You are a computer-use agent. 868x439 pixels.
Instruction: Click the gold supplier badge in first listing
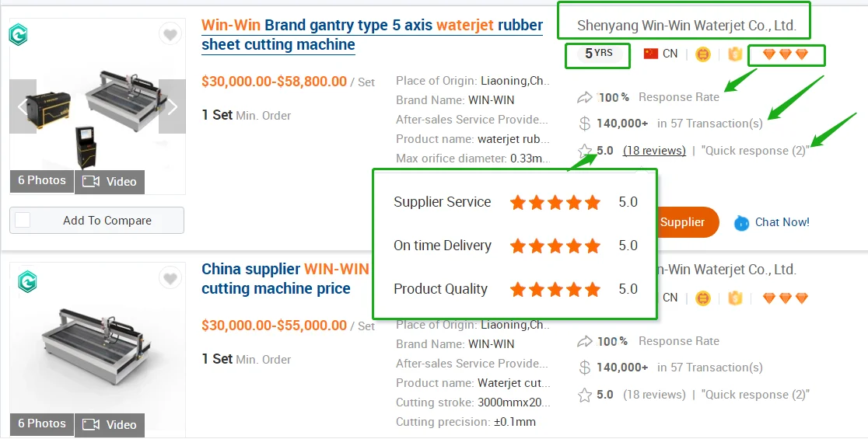703,54
